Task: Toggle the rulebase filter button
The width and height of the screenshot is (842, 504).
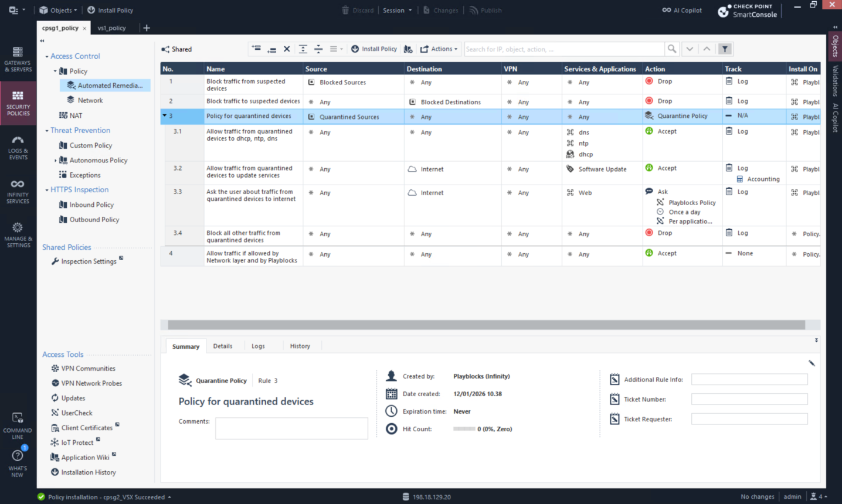Action: click(x=725, y=49)
